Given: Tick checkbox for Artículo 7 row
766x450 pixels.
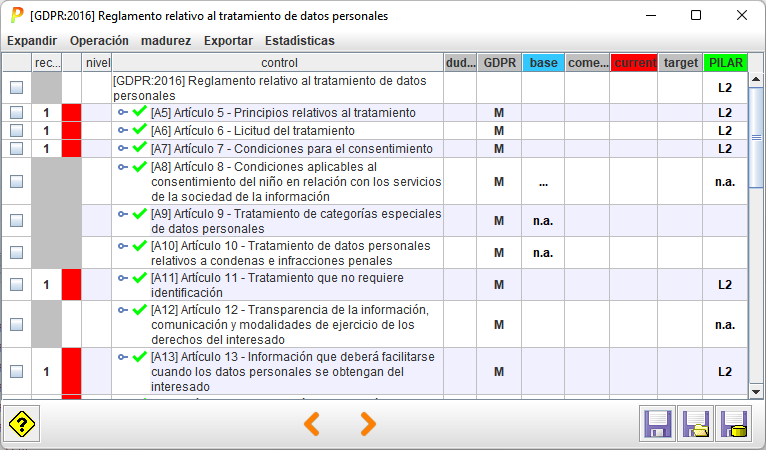Looking at the screenshot, I should click(x=17, y=149).
